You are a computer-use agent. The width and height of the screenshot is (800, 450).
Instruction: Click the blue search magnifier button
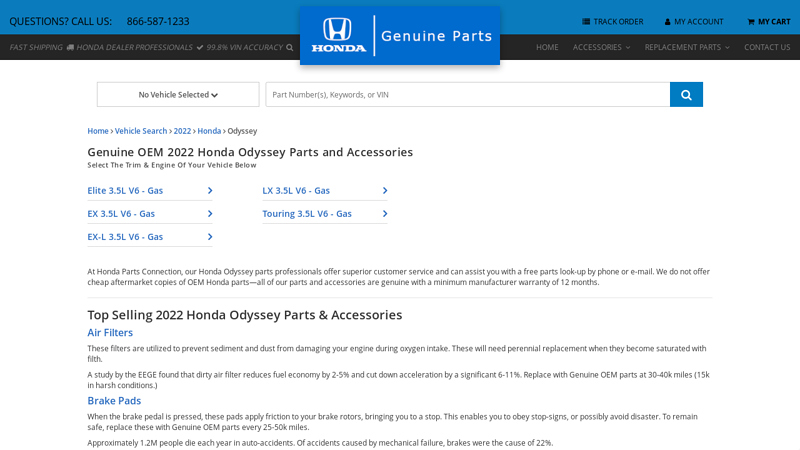[686, 94]
